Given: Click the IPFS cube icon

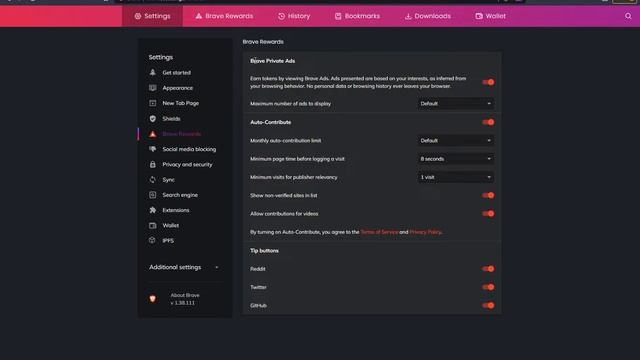Looking at the screenshot, I should [x=152, y=240].
